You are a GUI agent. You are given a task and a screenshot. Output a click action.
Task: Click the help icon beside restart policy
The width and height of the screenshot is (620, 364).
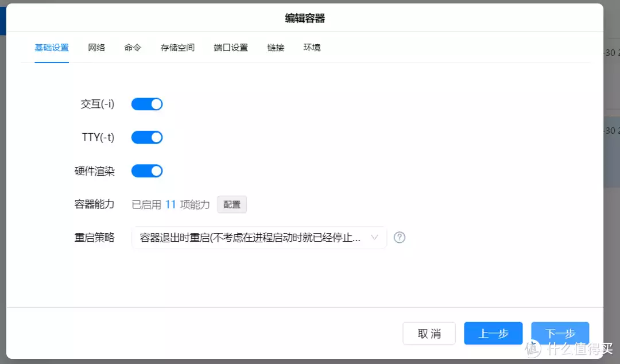pyautogui.click(x=400, y=237)
